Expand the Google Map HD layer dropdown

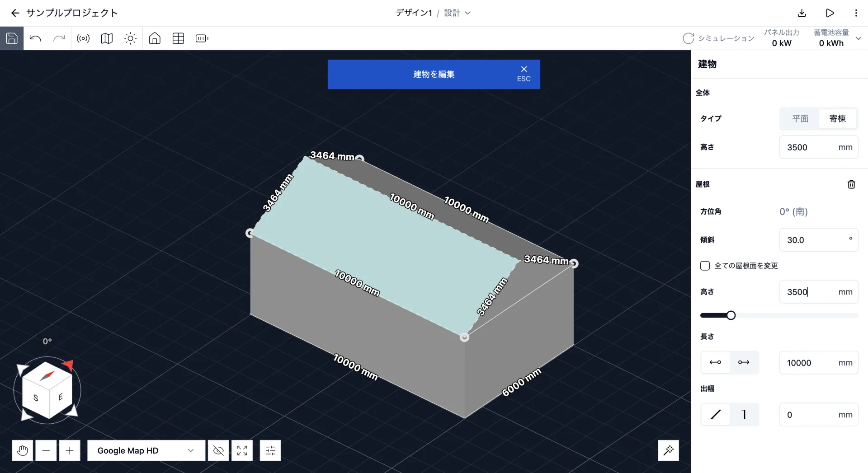coord(146,450)
